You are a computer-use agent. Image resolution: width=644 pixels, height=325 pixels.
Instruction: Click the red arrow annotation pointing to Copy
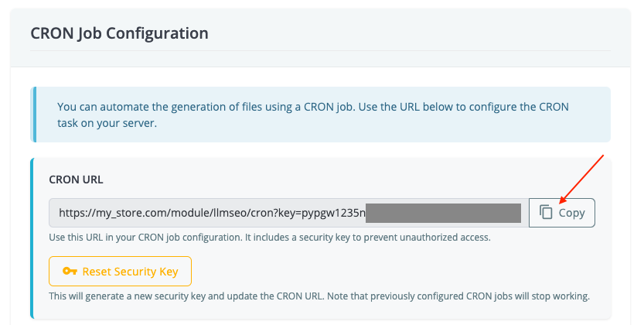pyautogui.click(x=581, y=180)
